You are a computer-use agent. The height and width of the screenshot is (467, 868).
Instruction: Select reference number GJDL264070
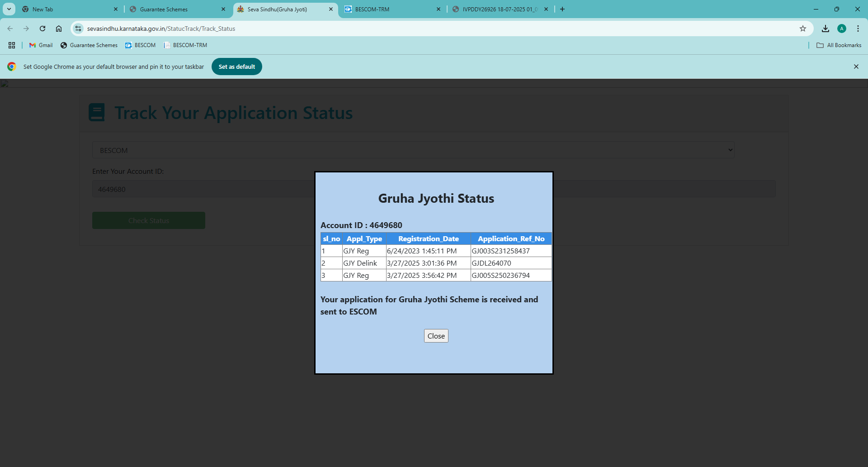(x=491, y=263)
